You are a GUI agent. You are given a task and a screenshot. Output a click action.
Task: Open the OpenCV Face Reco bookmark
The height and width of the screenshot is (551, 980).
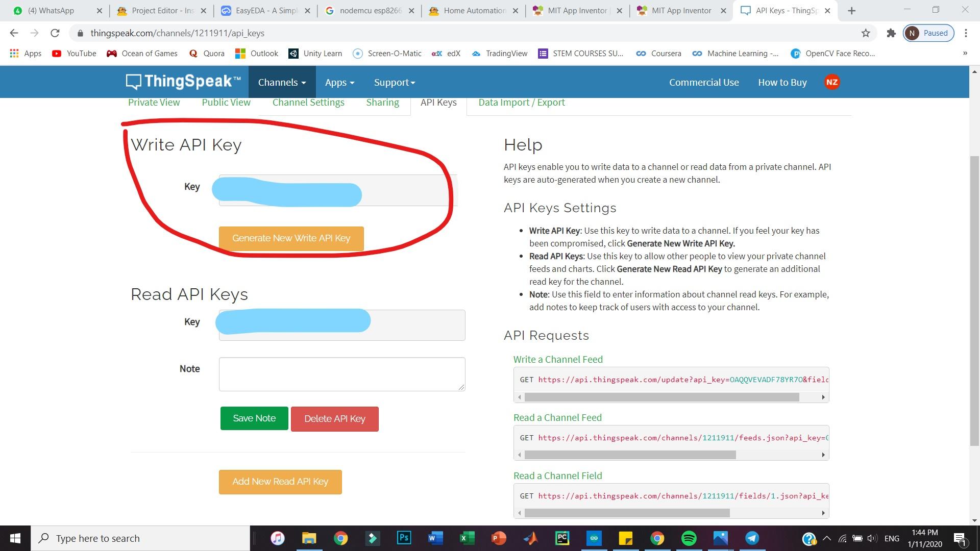[x=832, y=54]
